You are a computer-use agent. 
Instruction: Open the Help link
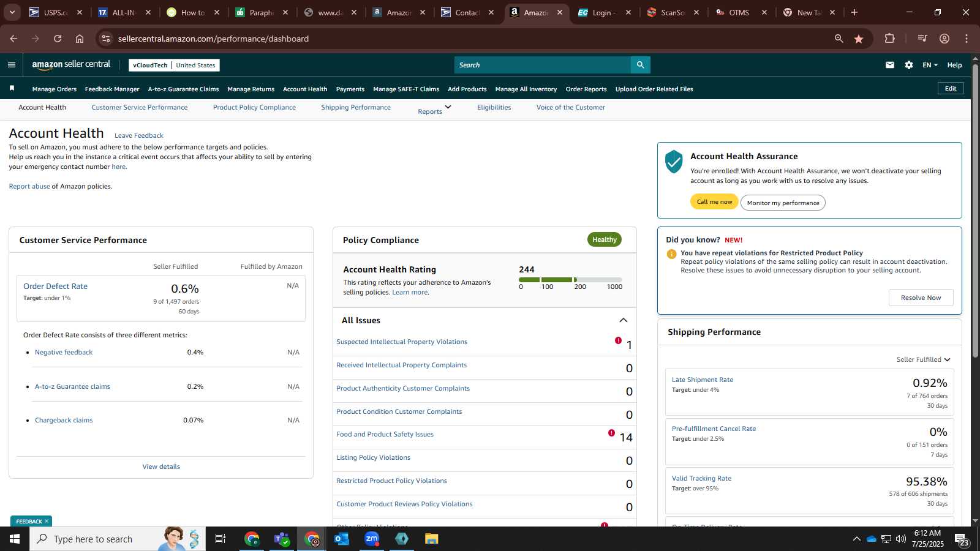954,65
